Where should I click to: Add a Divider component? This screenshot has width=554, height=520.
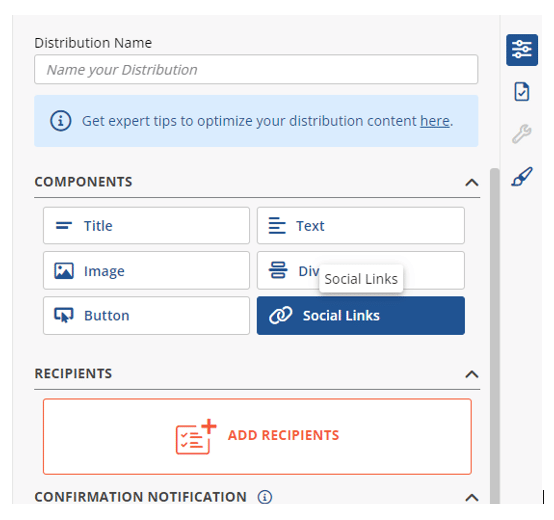click(361, 271)
